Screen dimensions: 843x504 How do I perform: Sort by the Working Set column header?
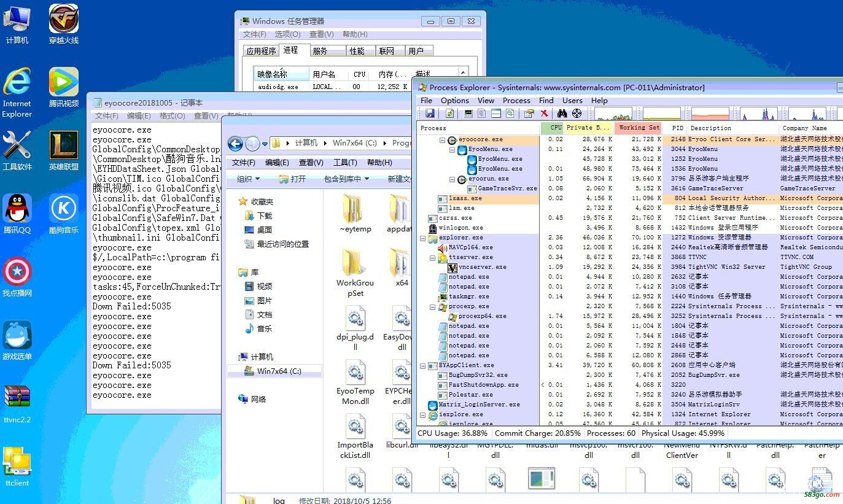point(639,128)
